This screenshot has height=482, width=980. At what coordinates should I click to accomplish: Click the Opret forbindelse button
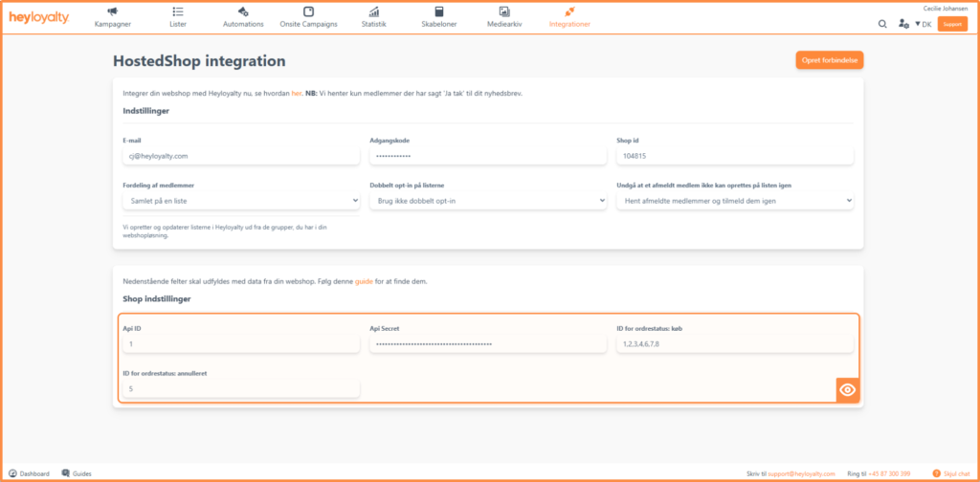point(829,60)
